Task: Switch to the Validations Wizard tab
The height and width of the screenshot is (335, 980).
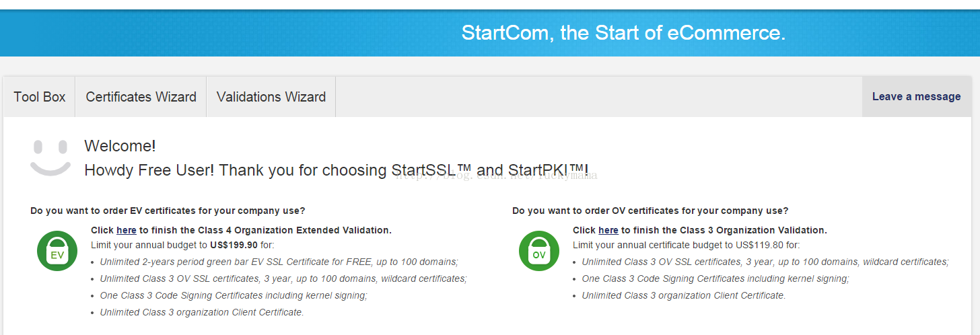Action: coord(271,97)
